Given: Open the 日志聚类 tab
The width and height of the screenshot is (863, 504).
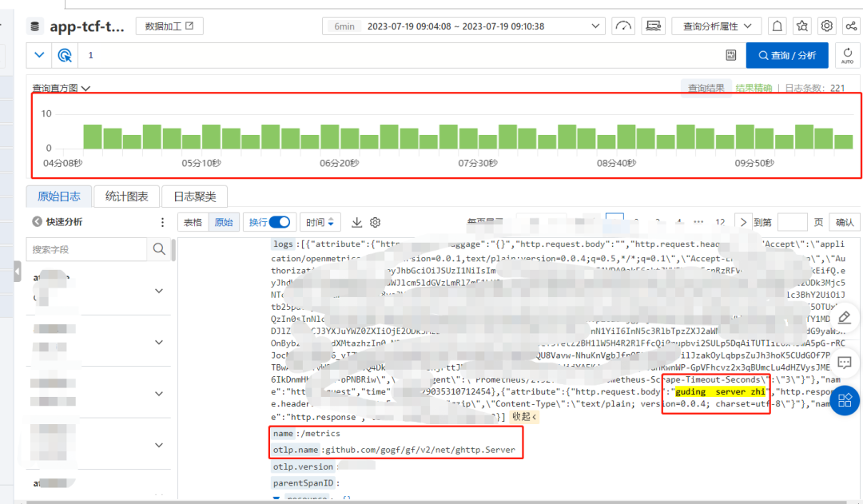Looking at the screenshot, I should coord(195,196).
